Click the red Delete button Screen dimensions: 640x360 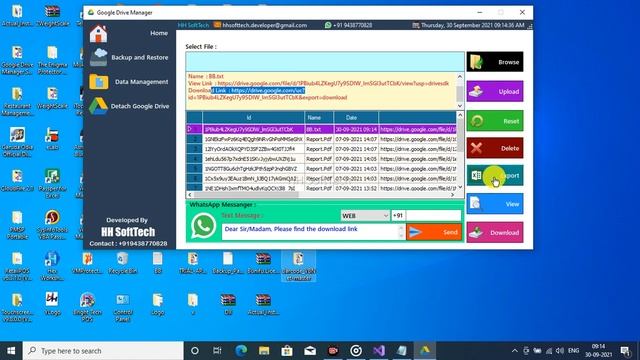click(495, 148)
